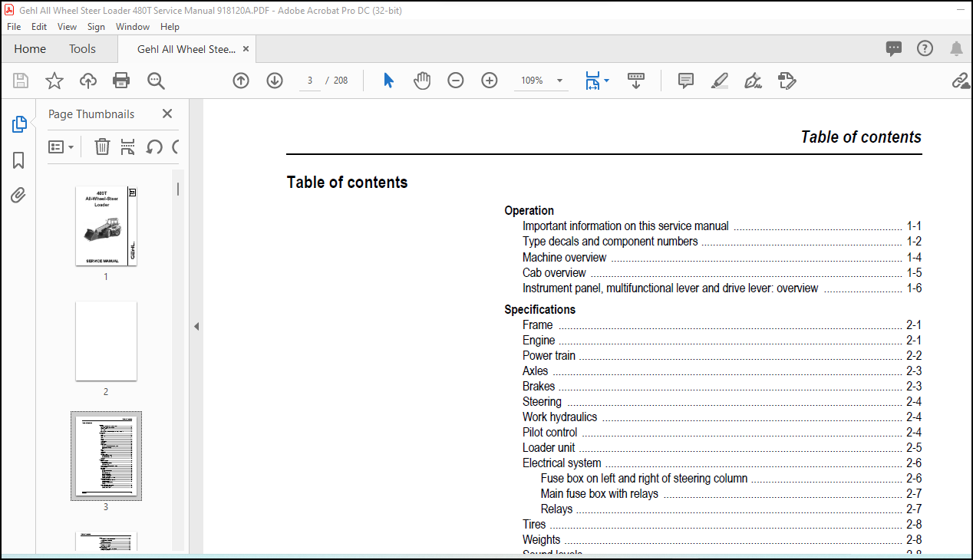
Task: Open the Sign document pen tool
Action: (x=753, y=81)
